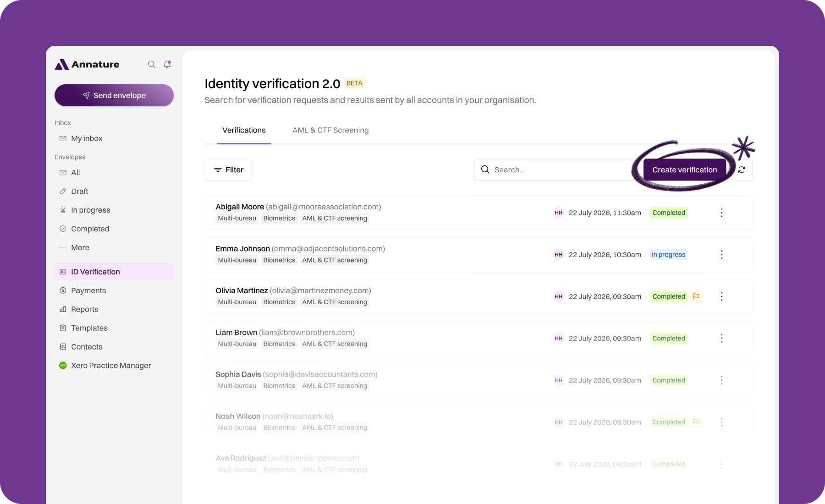Image resolution: width=825 pixels, height=504 pixels.
Task: Click the Create verification button
Action: point(685,170)
